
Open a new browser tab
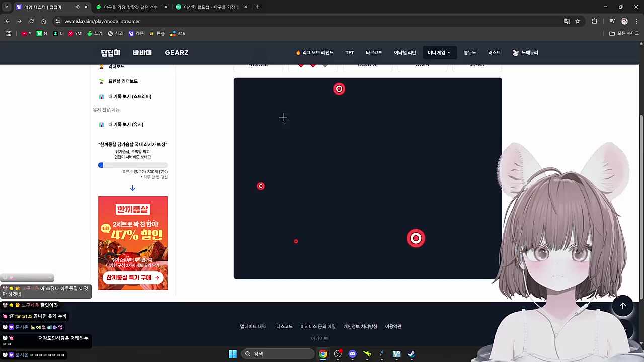(258, 7)
